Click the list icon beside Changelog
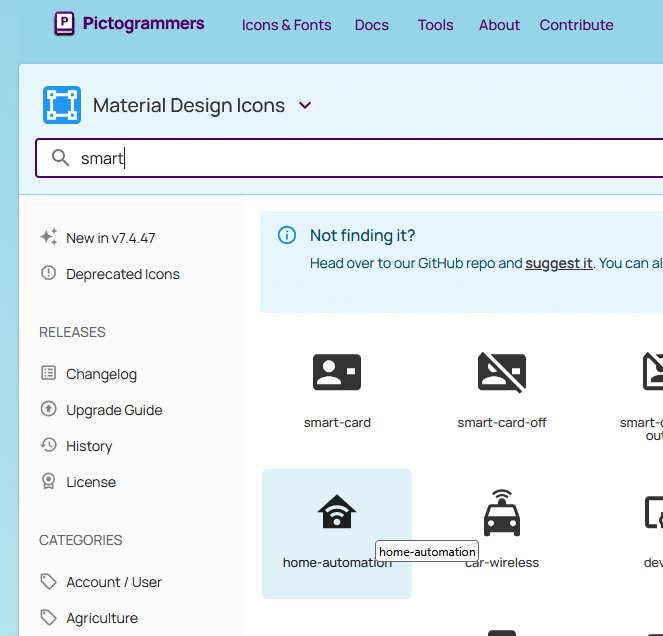Viewport: 663px width, 636px height. (x=48, y=373)
